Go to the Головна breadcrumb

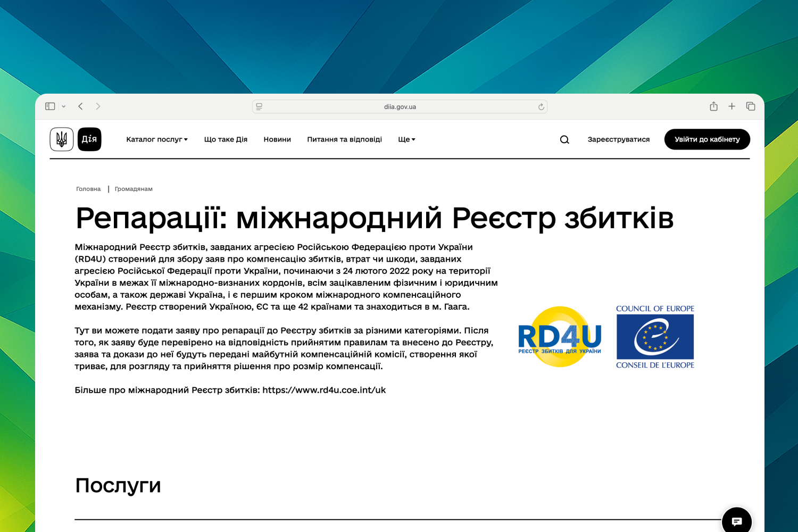click(x=88, y=189)
